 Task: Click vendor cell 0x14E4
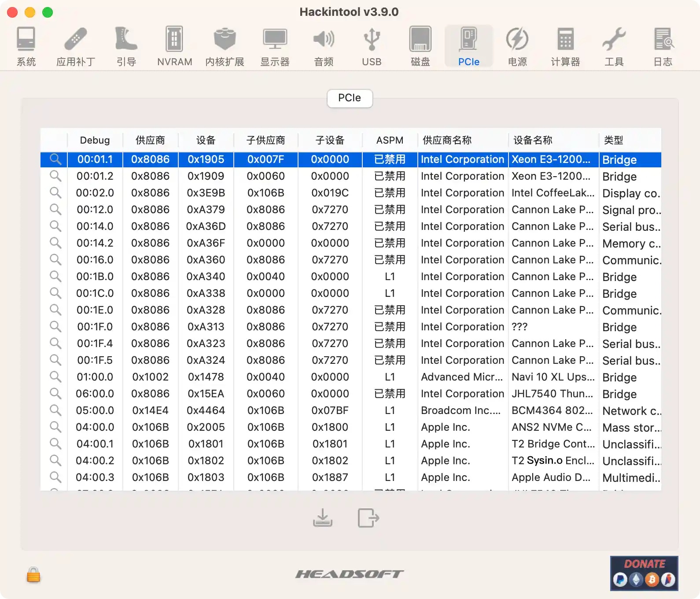[x=150, y=410]
